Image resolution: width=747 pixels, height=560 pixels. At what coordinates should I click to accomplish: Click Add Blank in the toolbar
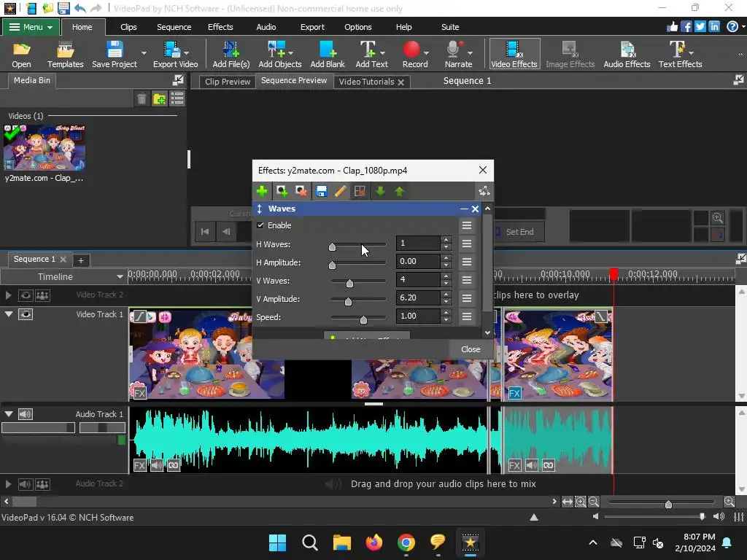pyautogui.click(x=328, y=54)
